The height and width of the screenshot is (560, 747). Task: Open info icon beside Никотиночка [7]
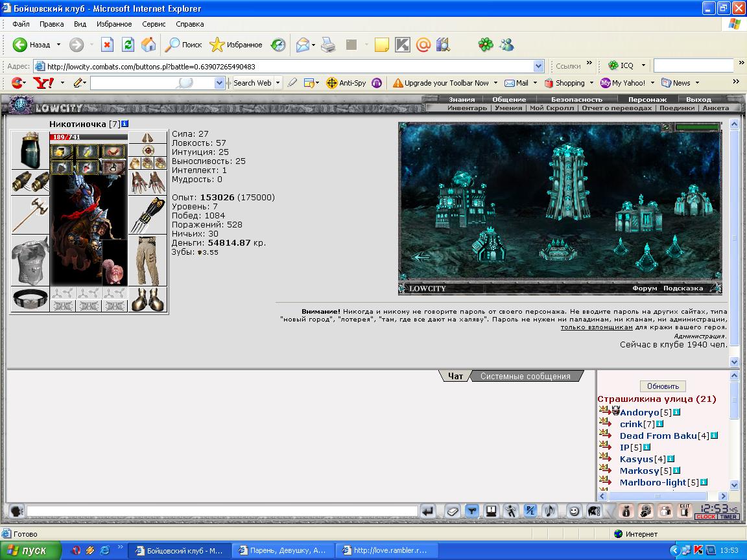pyautogui.click(x=124, y=124)
